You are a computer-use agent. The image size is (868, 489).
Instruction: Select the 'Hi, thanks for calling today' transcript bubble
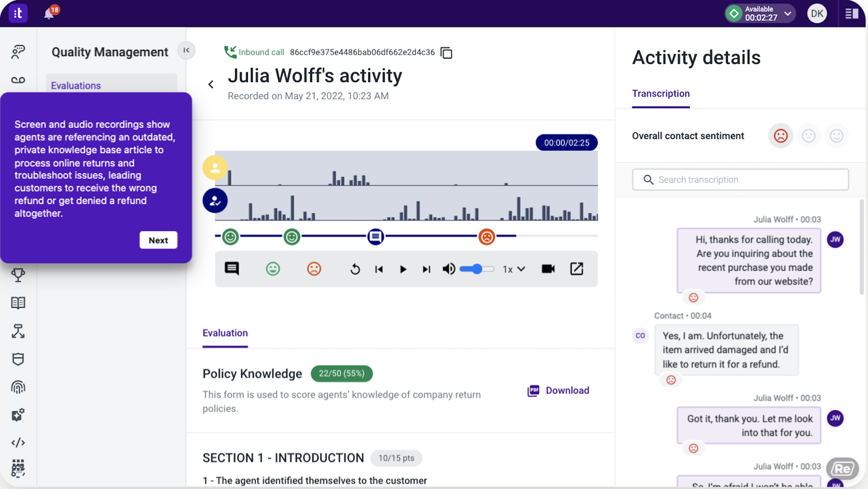coord(749,260)
